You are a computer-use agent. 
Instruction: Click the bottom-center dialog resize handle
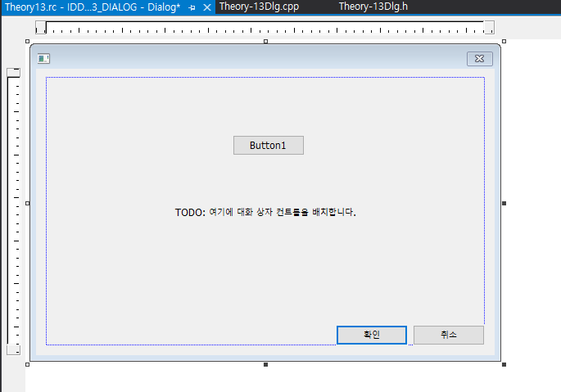tap(265, 364)
